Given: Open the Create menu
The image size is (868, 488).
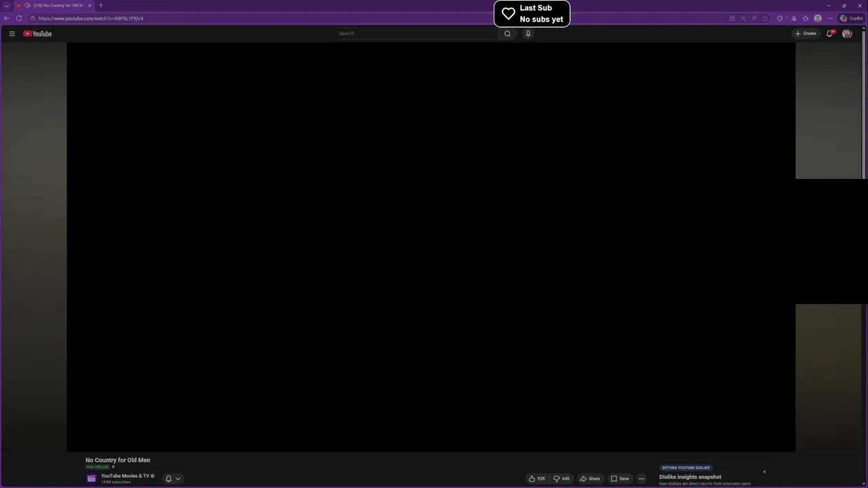Looking at the screenshot, I should 806,33.
